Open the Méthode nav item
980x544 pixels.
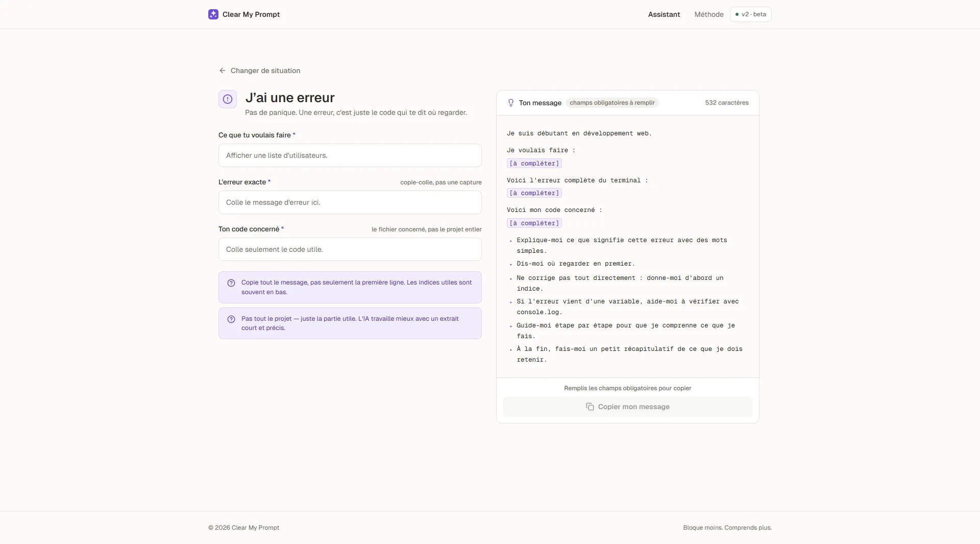click(709, 14)
